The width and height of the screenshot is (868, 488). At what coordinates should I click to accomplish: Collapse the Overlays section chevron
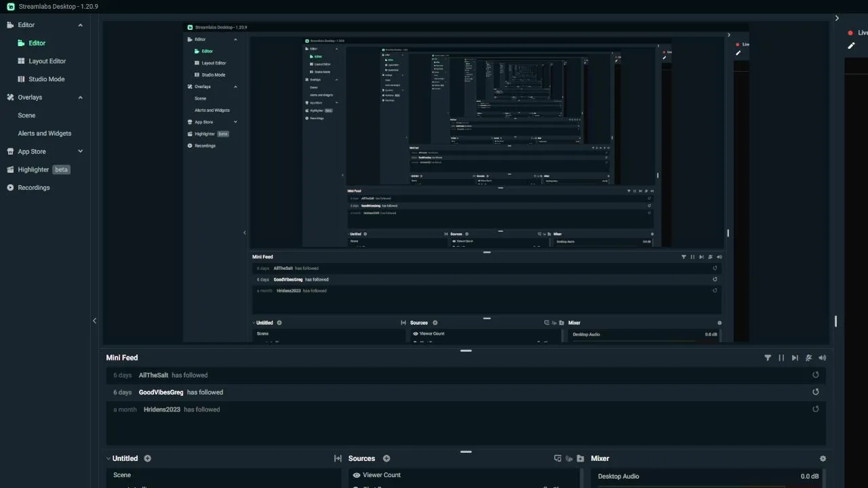(80, 98)
